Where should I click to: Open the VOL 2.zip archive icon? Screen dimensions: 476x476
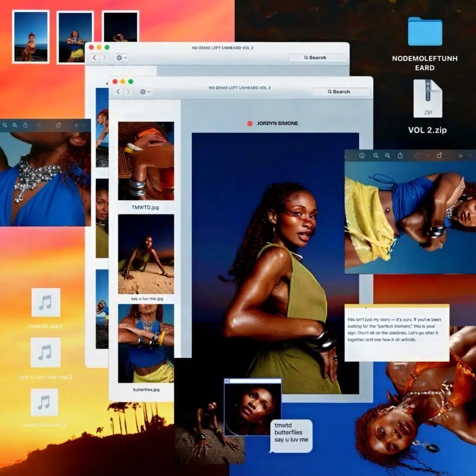[x=427, y=99]
